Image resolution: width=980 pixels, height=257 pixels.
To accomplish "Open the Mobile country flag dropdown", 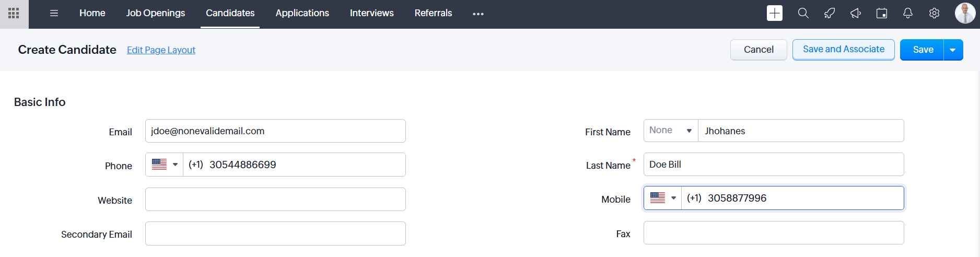I will pos(663,198).
